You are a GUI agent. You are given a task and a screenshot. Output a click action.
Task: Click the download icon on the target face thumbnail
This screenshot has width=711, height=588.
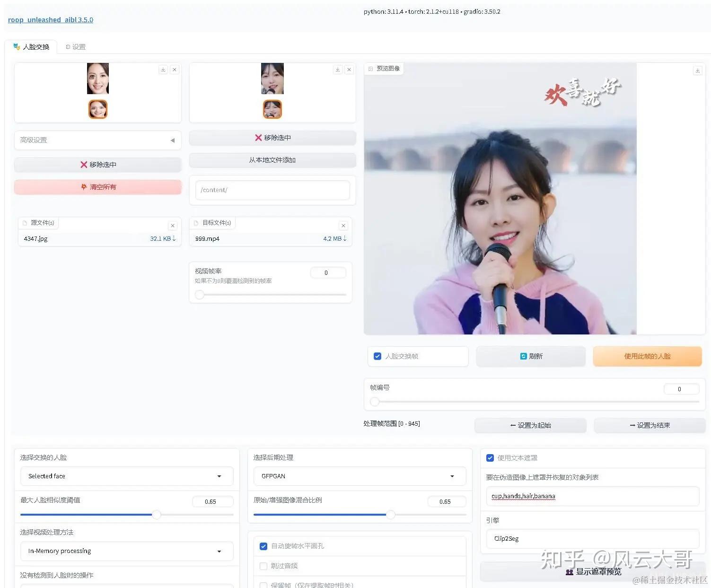pyautogui.click(x=337, y=69)
